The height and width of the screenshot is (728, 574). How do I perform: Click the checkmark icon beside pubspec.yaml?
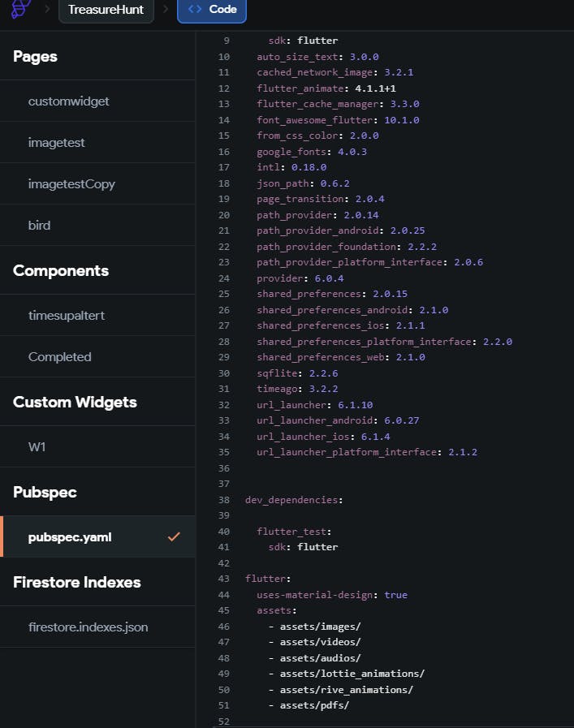point(173,537)
